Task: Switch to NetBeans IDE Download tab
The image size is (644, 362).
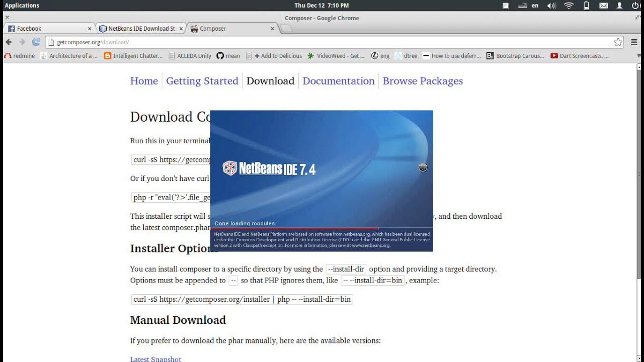Action: tap(140, 29)
